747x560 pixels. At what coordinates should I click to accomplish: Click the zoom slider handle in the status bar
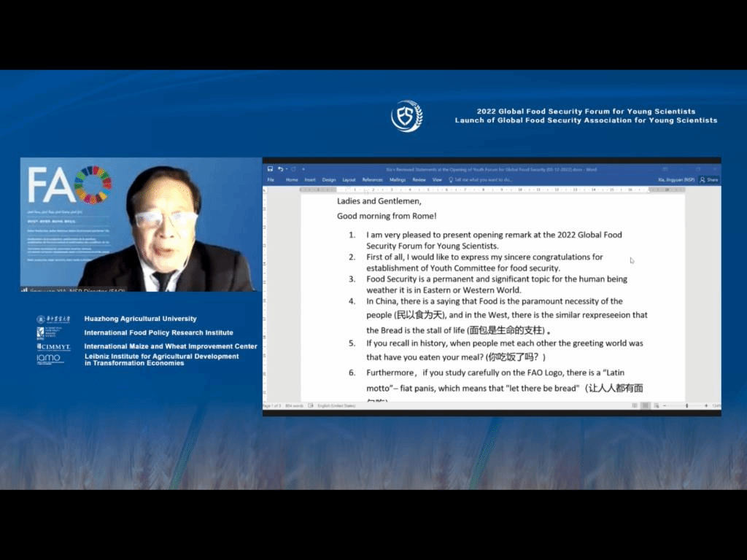[686, 405]
